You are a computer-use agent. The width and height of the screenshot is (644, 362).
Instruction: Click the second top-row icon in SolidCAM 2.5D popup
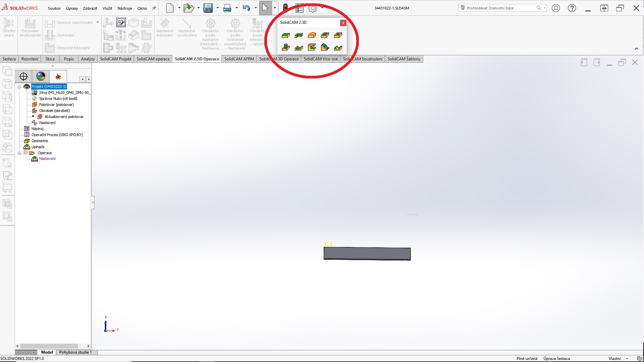299,35
